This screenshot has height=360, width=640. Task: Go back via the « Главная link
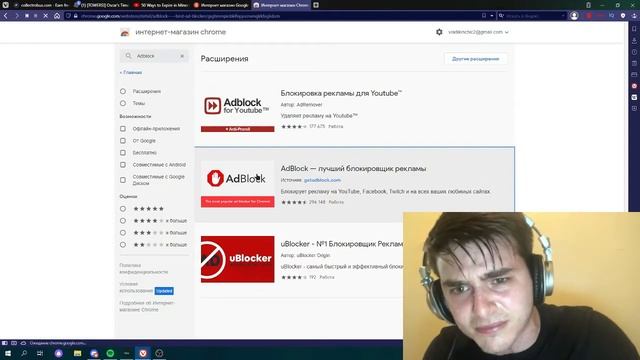[x=131, y=72]
